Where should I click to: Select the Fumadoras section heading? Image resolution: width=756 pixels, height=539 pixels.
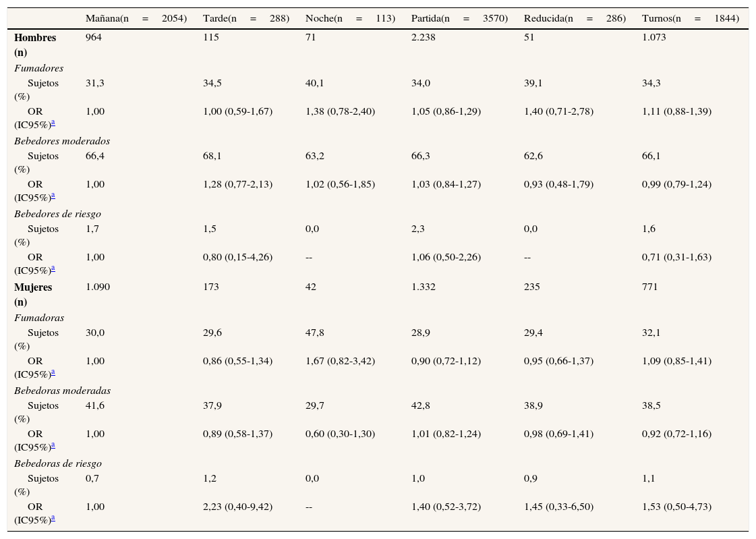[39, 318]
